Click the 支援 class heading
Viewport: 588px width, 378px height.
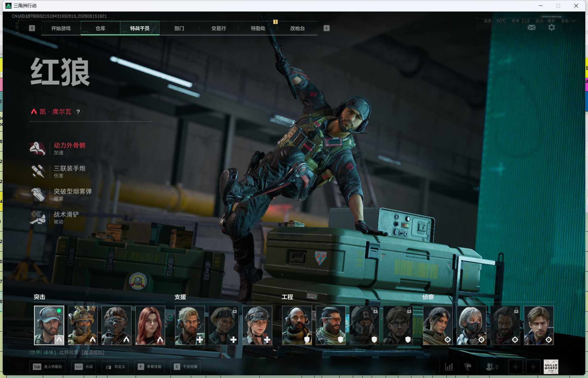(180, 297)
